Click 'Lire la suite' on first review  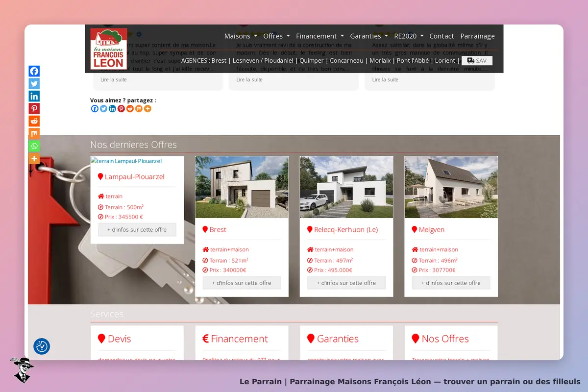coord(113,80)
